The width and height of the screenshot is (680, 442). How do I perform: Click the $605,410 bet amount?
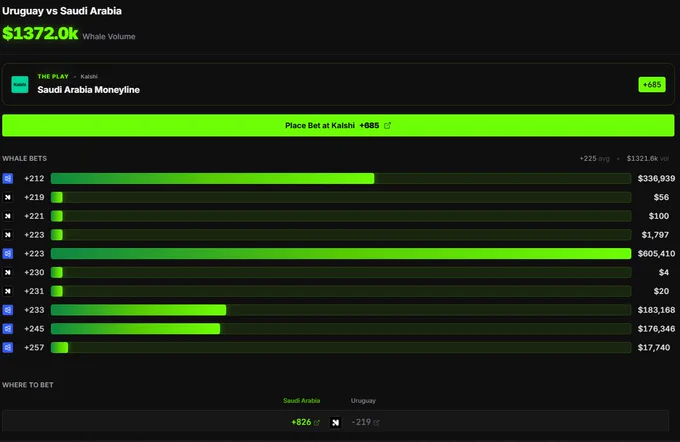[x=656, y=253]
